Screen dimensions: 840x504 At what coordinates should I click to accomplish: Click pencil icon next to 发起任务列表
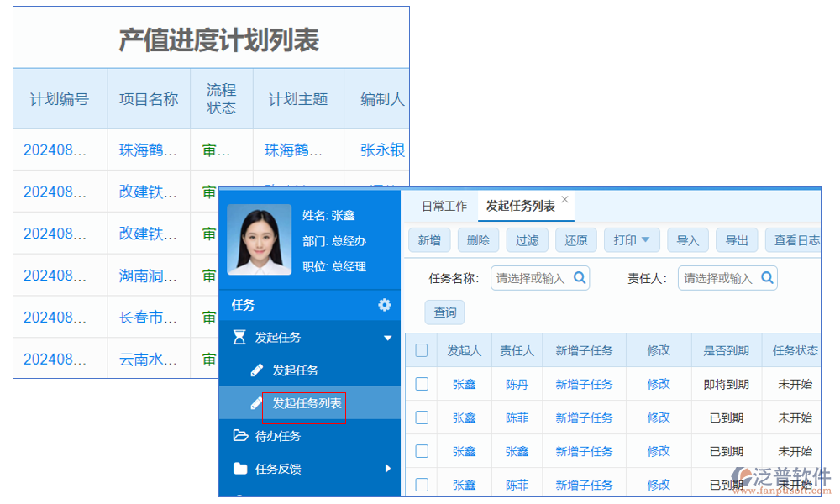click(256, 403)
